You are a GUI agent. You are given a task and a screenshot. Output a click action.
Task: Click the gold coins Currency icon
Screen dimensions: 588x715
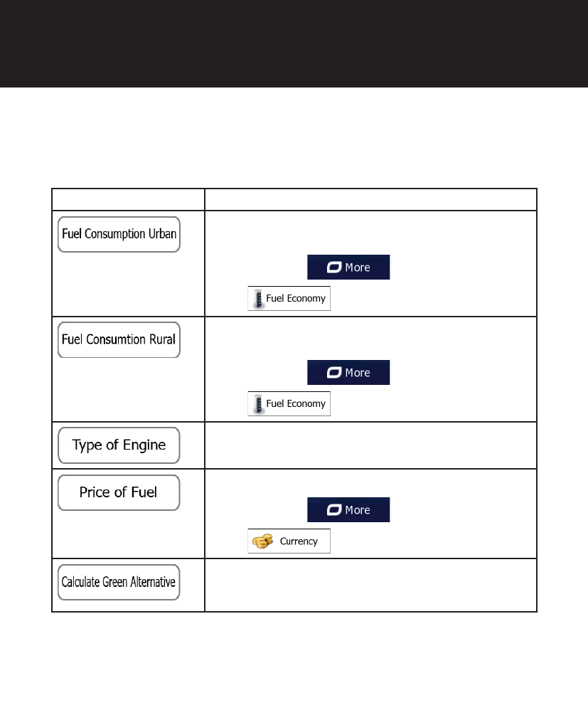pyautogui.click(x=262, y=542)
